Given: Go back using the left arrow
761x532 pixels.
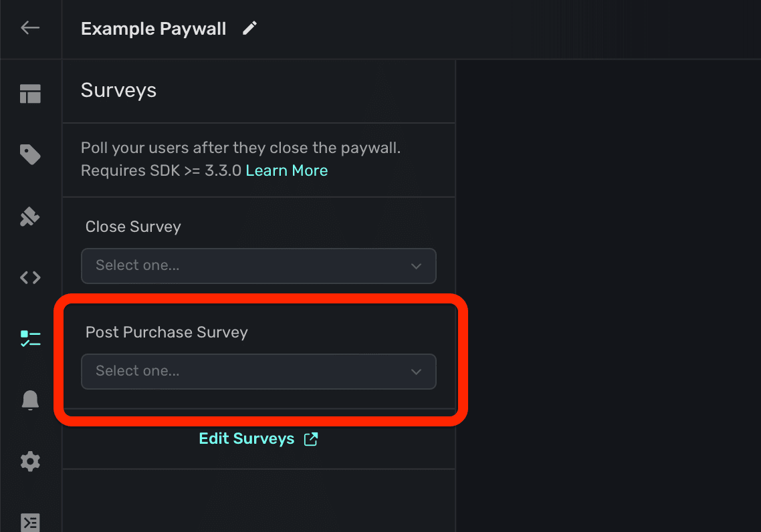Looking at the screenshot, I should click(30, 28).
